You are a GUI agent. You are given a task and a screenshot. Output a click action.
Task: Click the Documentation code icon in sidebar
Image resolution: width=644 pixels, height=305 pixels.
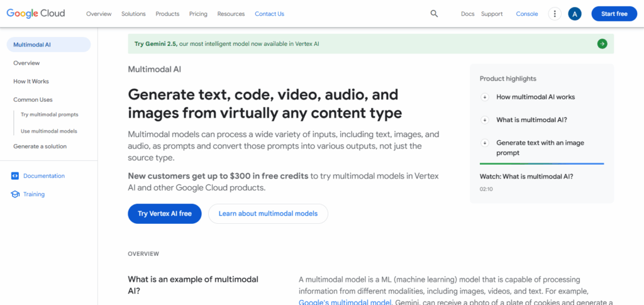pyautogui.click(x=15, y=175)
